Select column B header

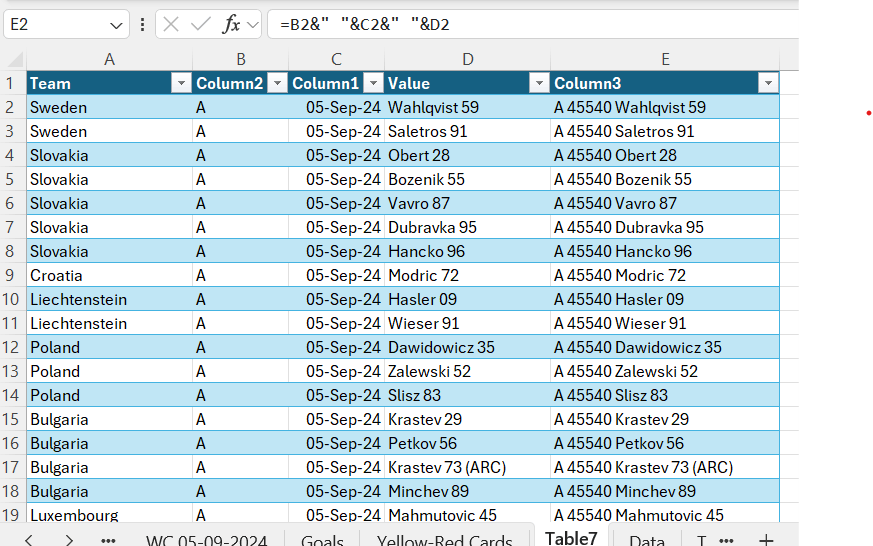pos(241,59)
